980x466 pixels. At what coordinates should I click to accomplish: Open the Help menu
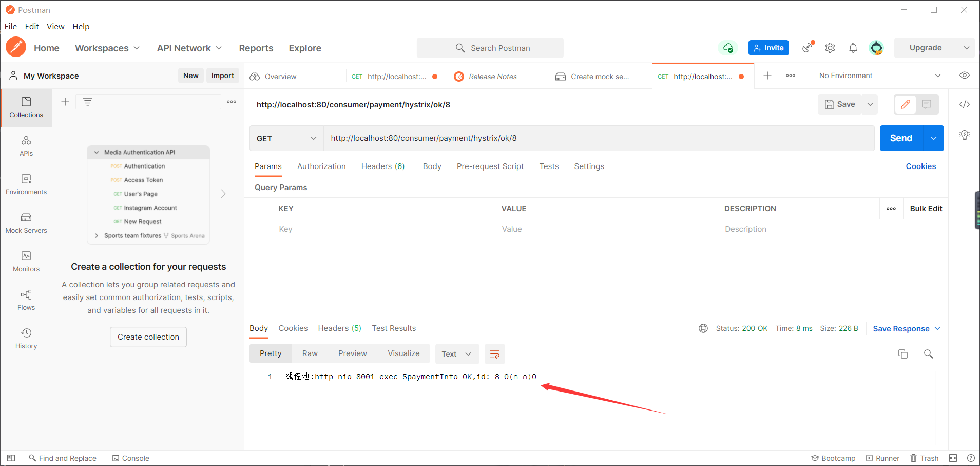tap(81, 26)
